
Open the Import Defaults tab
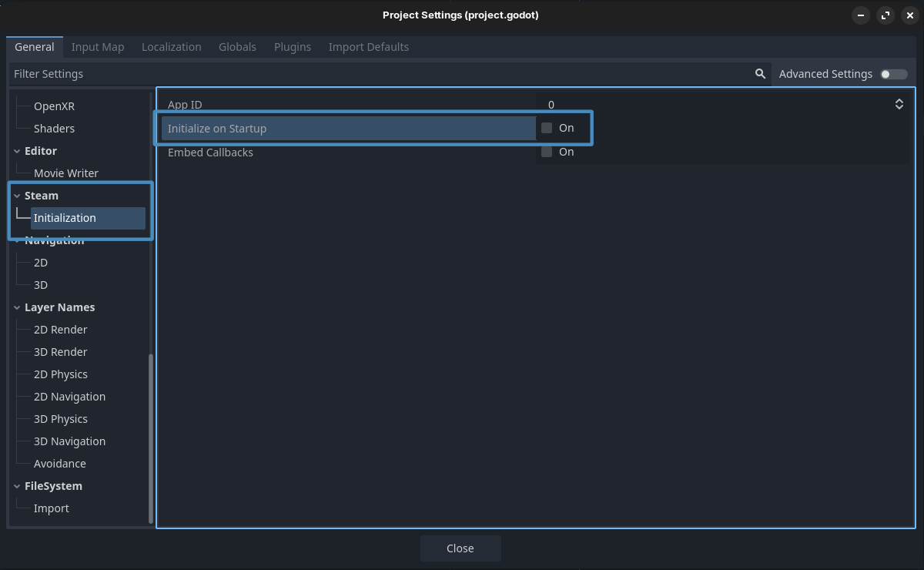tap(368, 47)
